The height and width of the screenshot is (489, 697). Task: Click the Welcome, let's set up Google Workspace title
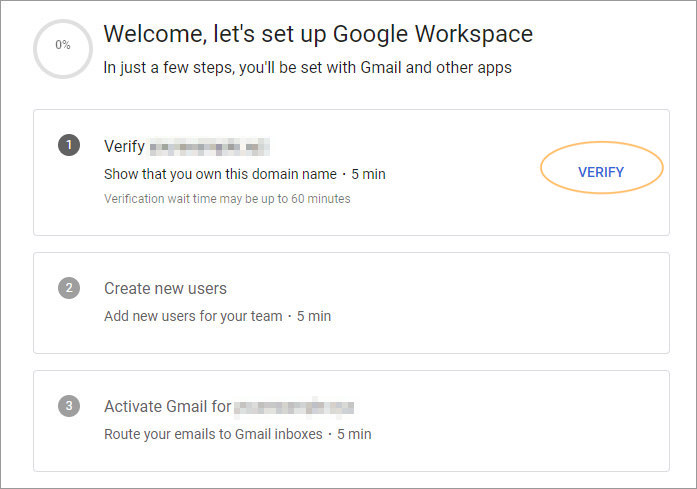[x=318, y=34]
